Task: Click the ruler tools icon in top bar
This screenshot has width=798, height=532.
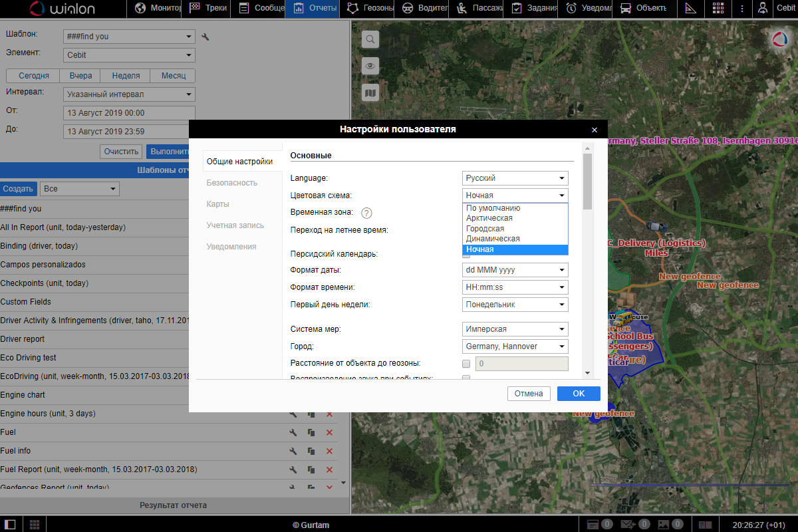Action: 690,9
